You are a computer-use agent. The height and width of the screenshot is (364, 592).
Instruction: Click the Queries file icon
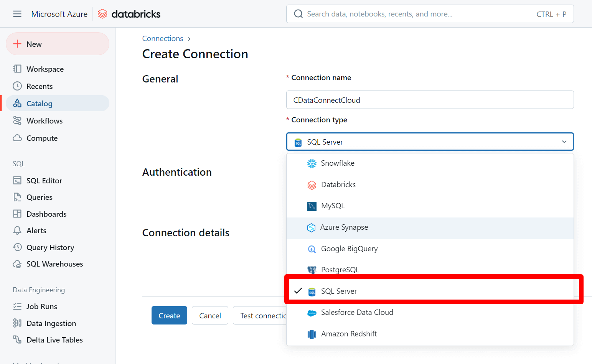pyautogui.click(x=17, y=197)
